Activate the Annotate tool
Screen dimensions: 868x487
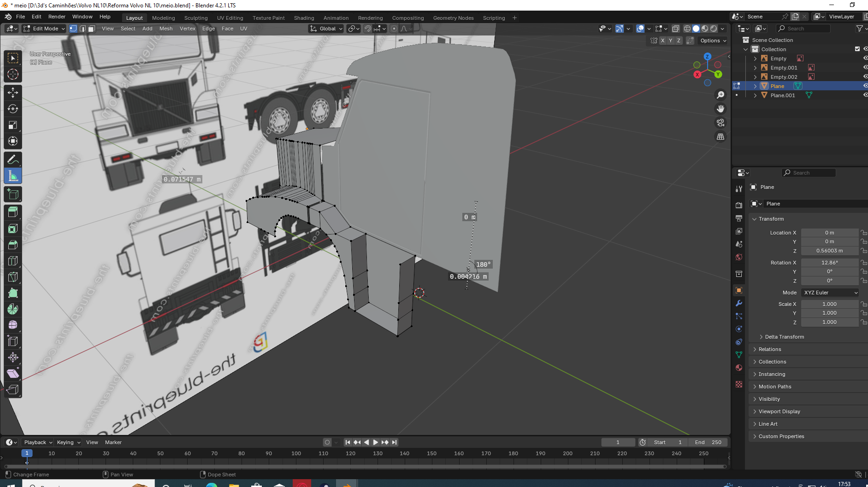[13, 160]
